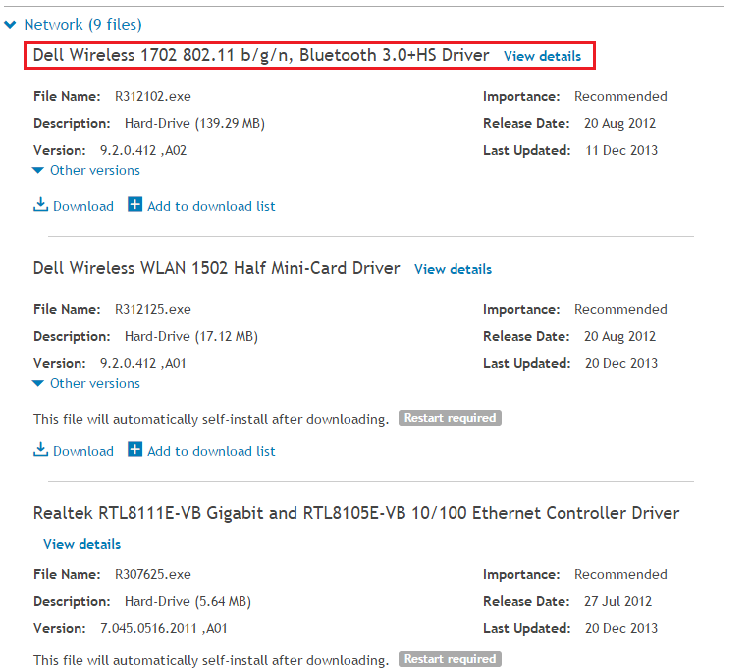Viewport: 751px width, 672px height.
Task: Click plus icon for WLAN 1502 driver
Action: [135, 449]
